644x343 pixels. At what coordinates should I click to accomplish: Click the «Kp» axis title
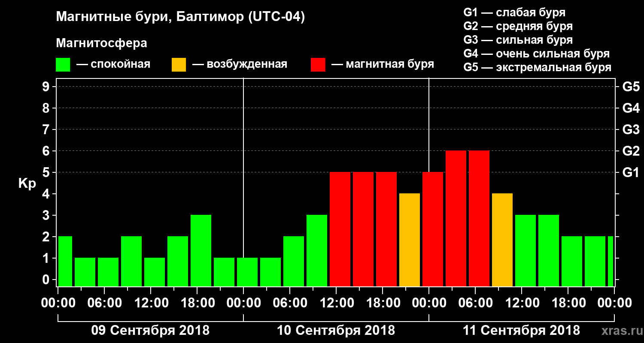27,184
